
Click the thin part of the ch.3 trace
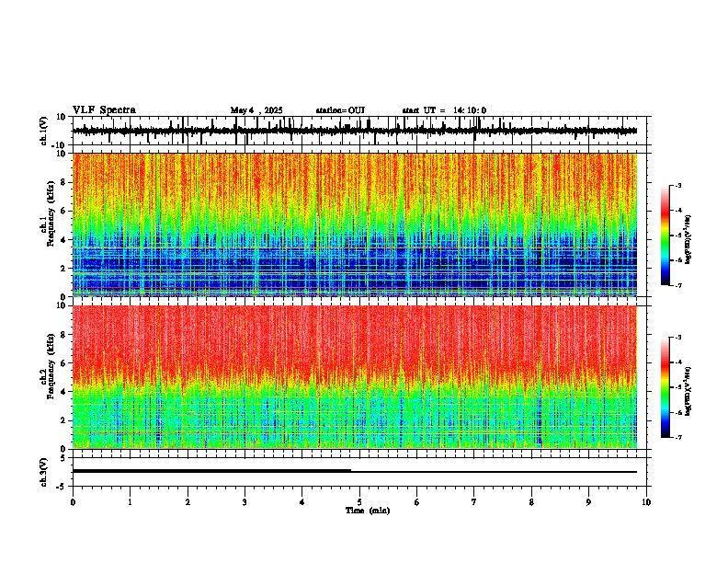coord(494,472)
